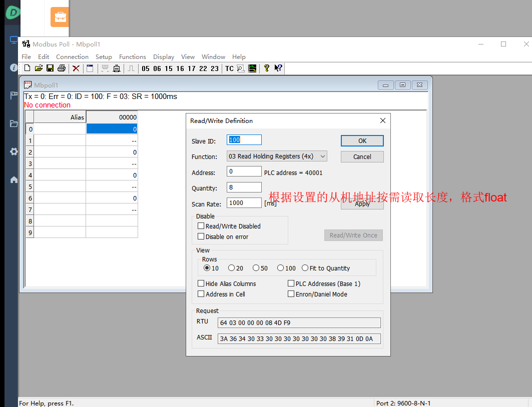
Task: Select the 20 rows radio button
Action: (x=231, y=267)
